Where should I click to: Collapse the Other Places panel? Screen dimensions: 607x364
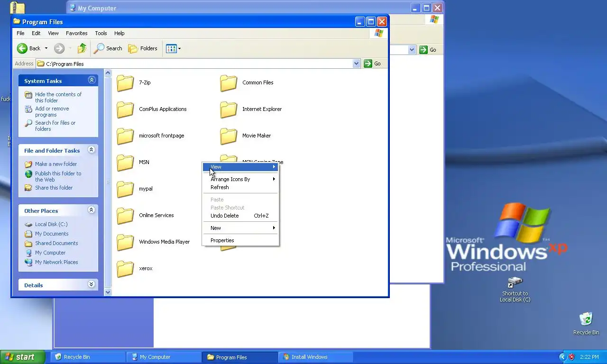click(x=92, y=210)
